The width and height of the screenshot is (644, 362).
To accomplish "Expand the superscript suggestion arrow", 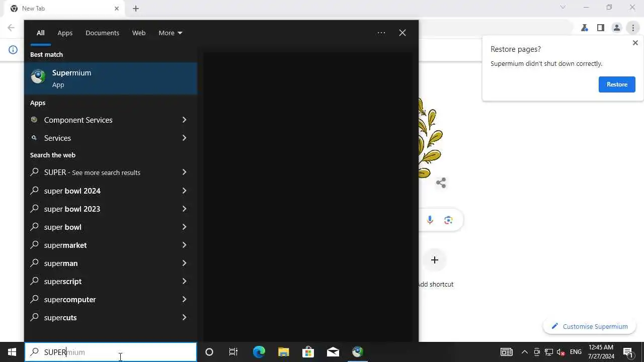I will pos(184,281).
